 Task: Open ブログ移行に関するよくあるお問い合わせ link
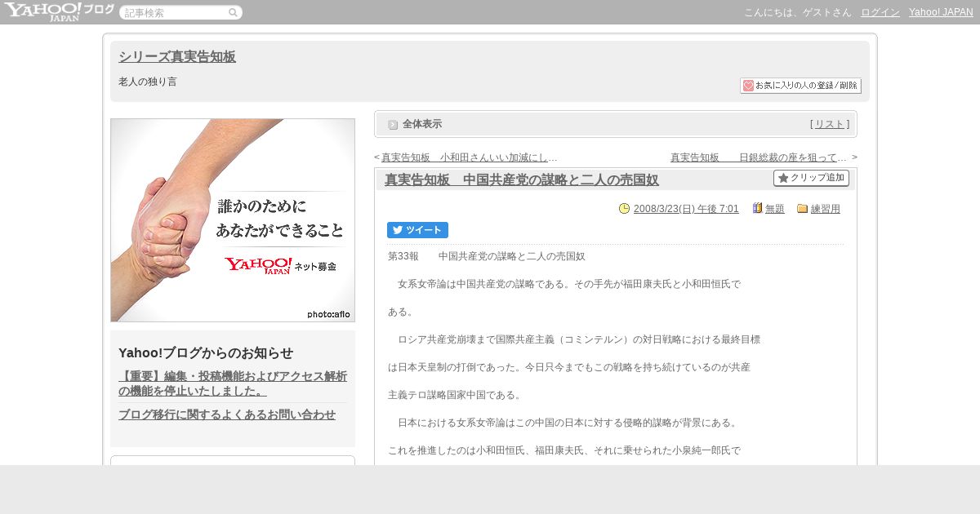click(227, 414)
